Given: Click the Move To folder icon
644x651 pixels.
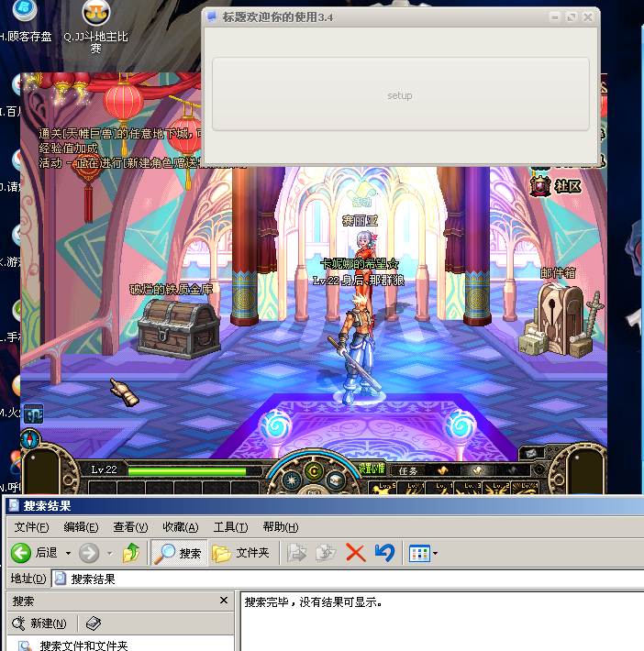Looking at the screenshot, I should 296,553.
